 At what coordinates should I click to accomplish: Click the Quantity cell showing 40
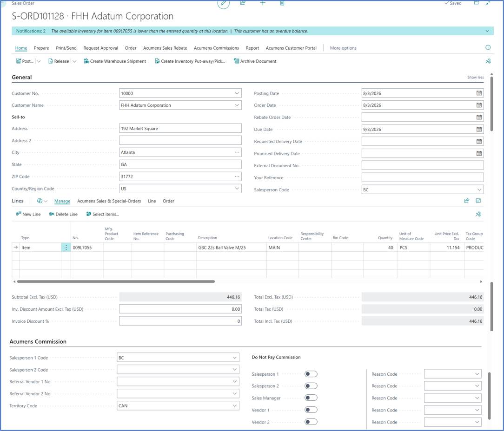pyautogui.click(x=380, y=247)
